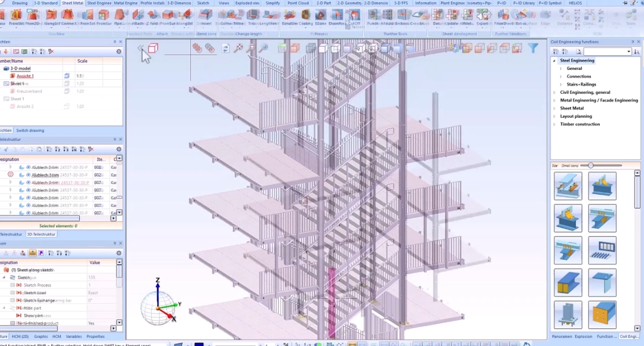Click the Z-fold sheet metal tool
The height and width of the screenshot is (346, 644).
(153, 16)
